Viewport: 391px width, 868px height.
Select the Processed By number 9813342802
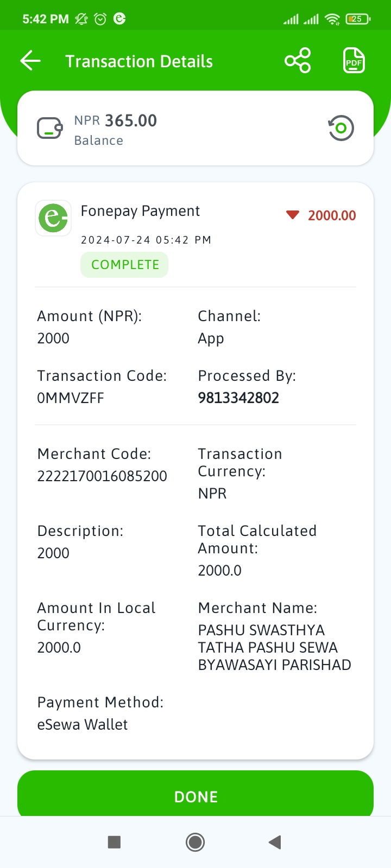tap(238, 398)
